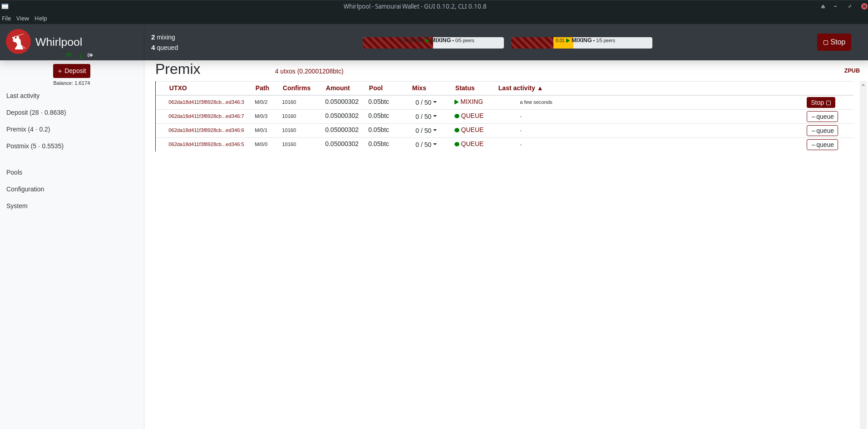Sort the table by Pool column

[x=375, y=88]
